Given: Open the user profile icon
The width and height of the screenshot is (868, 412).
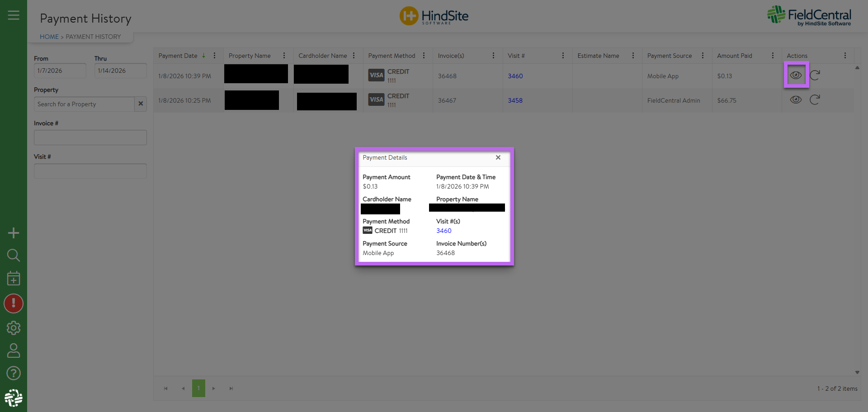Looking at the screenshot, I should (x=14, y=350).
